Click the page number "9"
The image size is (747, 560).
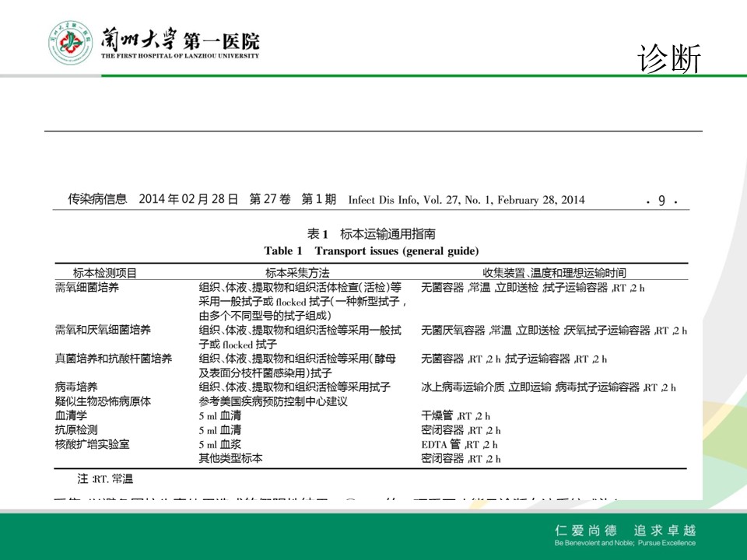click(x=661, y=201)
